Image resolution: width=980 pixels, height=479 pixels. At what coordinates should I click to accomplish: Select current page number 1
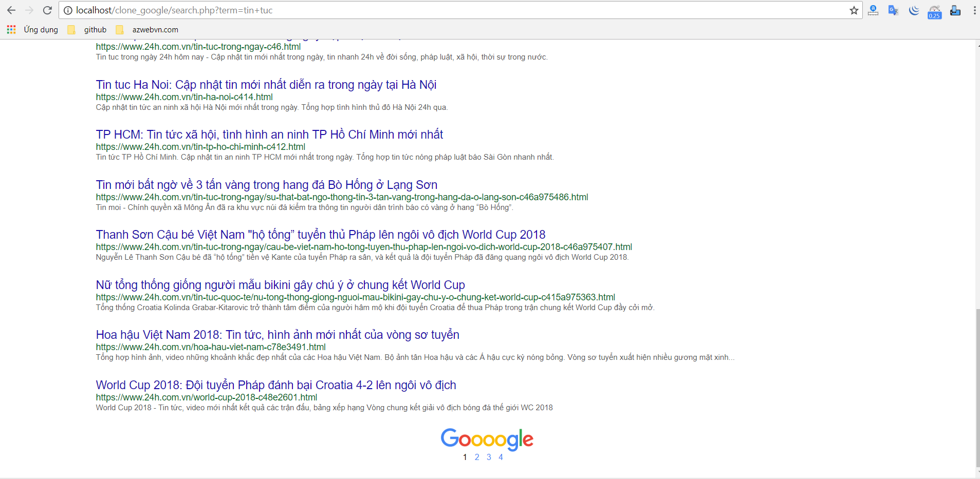click(465, 457)
